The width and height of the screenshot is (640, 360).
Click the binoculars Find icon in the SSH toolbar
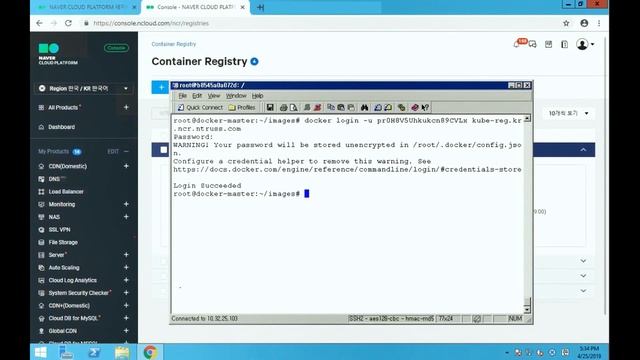pos(364,107)
